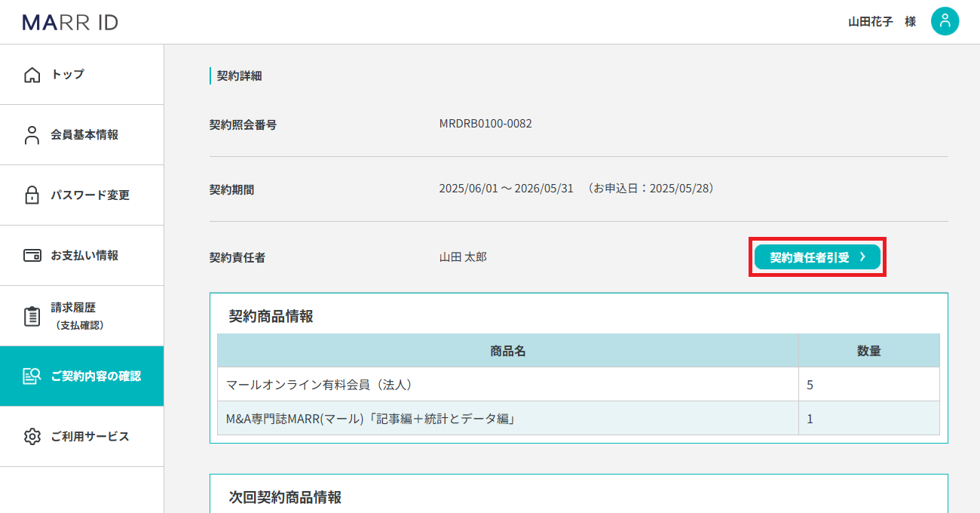
Task: Open ご利用サービス menu item
Action: (x=81, y=437)
